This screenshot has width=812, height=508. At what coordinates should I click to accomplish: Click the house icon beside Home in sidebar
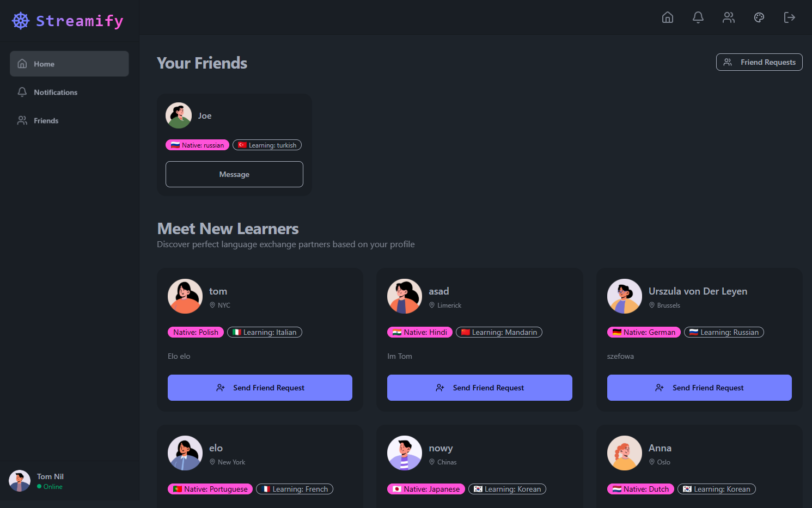(x=22, y=64)
